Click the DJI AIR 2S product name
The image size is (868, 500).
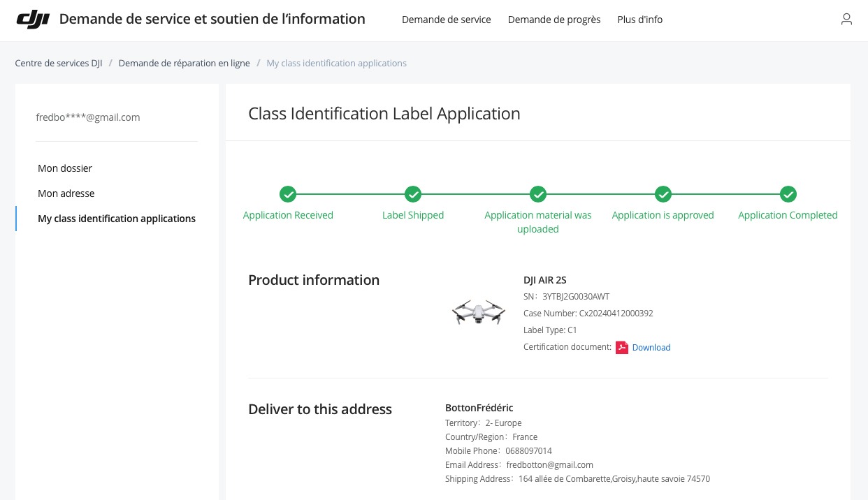point(545,280)
